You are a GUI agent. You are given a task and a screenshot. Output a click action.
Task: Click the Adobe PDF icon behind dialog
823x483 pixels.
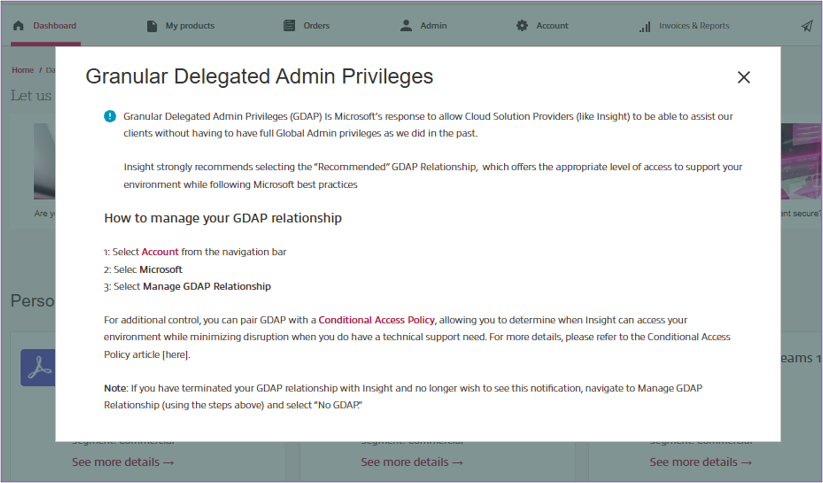coord(38,368)
